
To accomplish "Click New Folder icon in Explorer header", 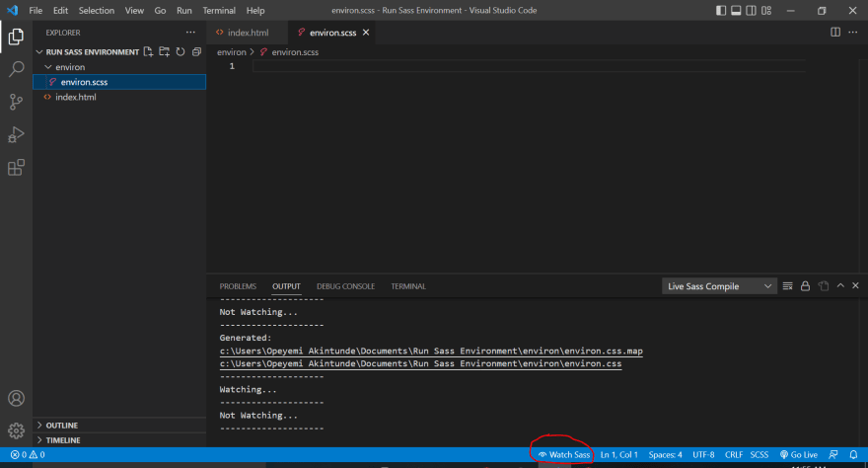I will 165,51.
